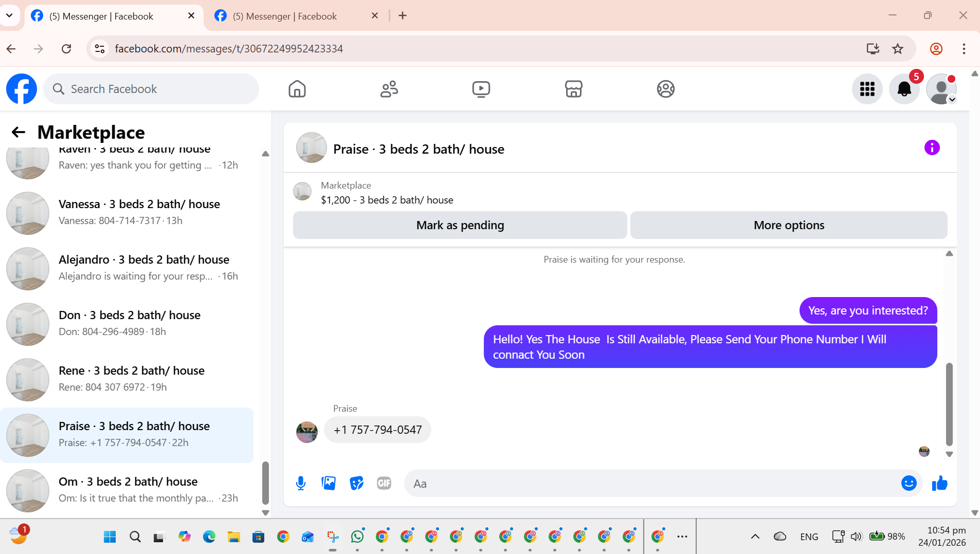This screenshot has width=980, height=554.
Task: Open the Home feed icon
Action: (x=297, y=89)
